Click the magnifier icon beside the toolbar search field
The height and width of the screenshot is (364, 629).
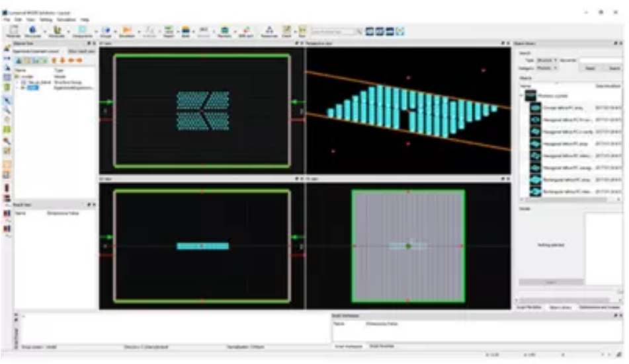[359, 31]
